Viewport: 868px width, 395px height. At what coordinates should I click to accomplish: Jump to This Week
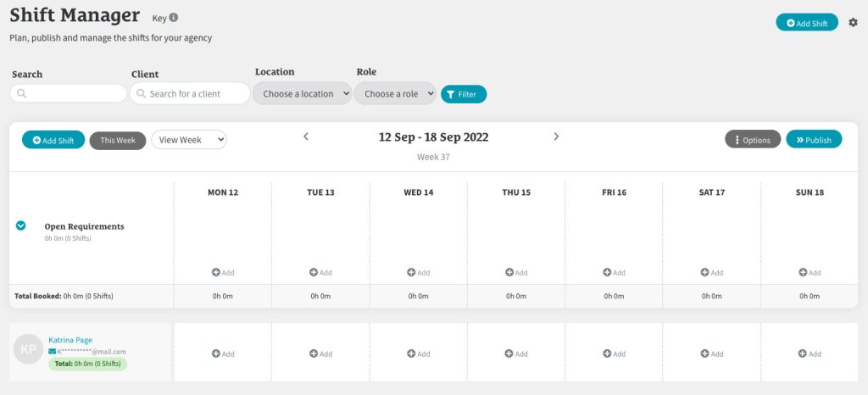[x=118, y=141]
